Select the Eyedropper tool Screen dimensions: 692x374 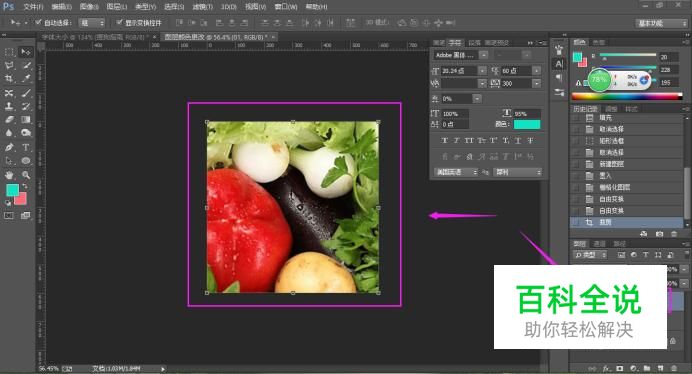tap(26, 79)
